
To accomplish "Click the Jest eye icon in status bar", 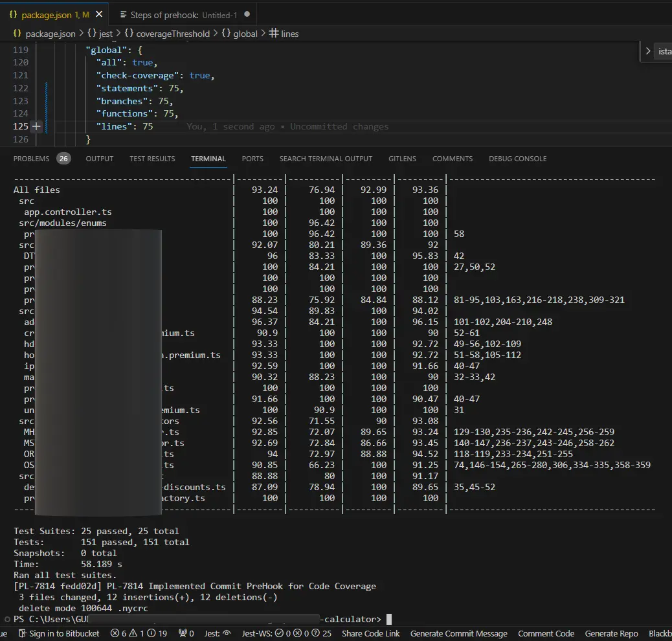I will [227, 633].
